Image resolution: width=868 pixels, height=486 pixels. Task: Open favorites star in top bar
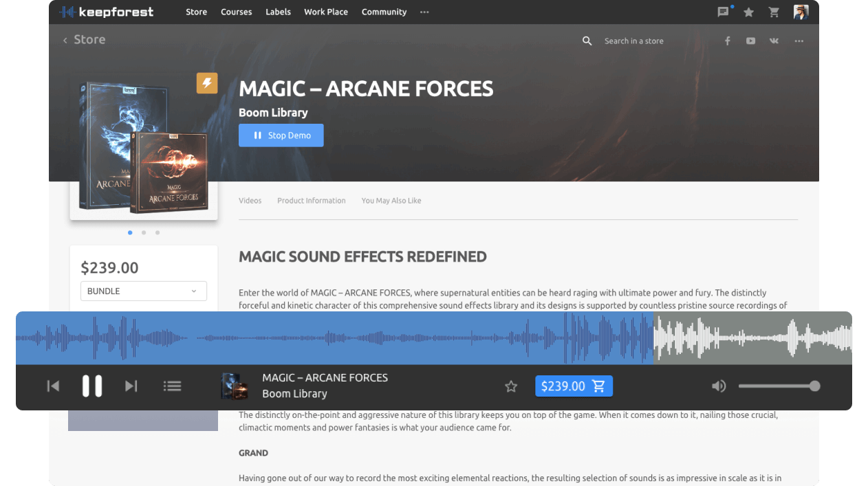pos(748,12)
